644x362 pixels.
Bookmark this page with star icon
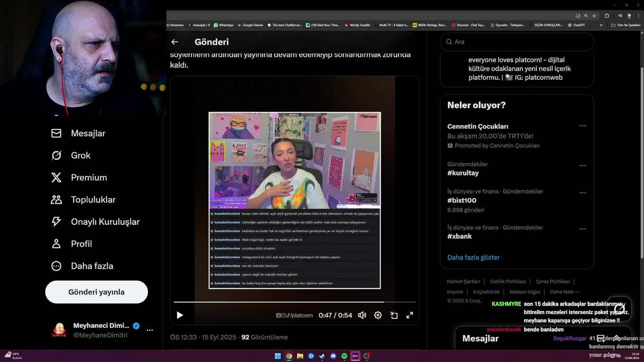pos(594,16)
